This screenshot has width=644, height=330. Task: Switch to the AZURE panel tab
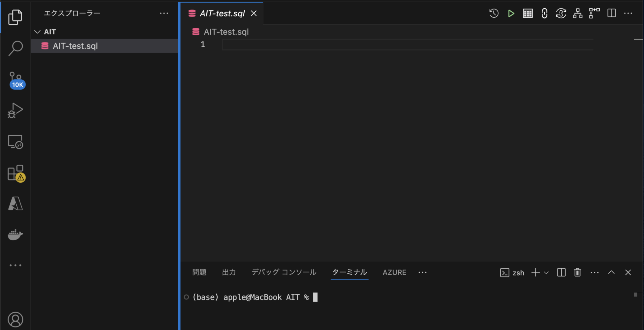pos(394,272)
